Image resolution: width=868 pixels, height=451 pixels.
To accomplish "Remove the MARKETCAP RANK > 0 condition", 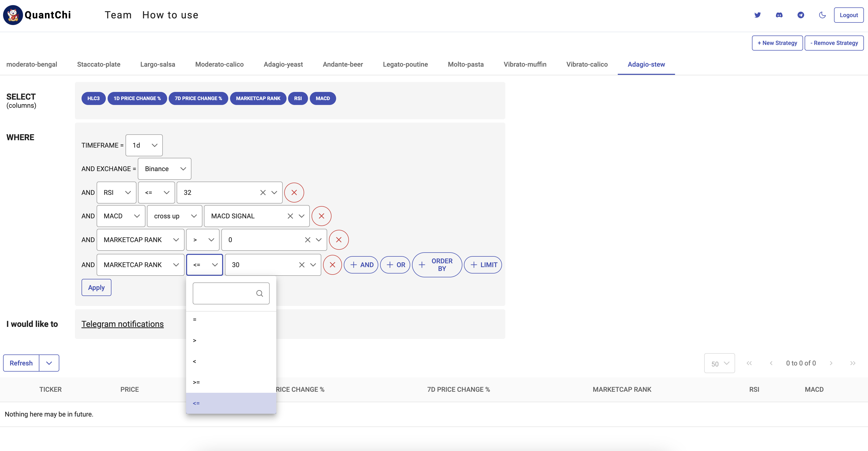I will (x=339, y=240).
